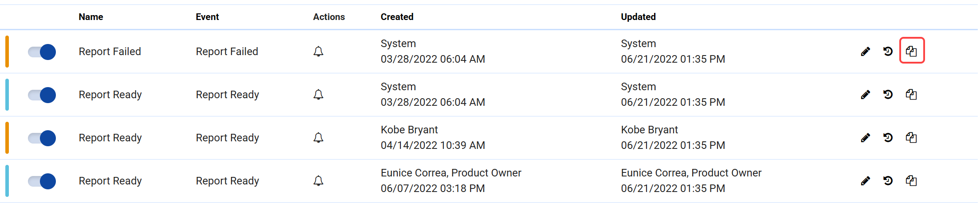Click bell icon in Eunice Correa's row
This screenshot has width=980, height=208.
coord(318,181)
